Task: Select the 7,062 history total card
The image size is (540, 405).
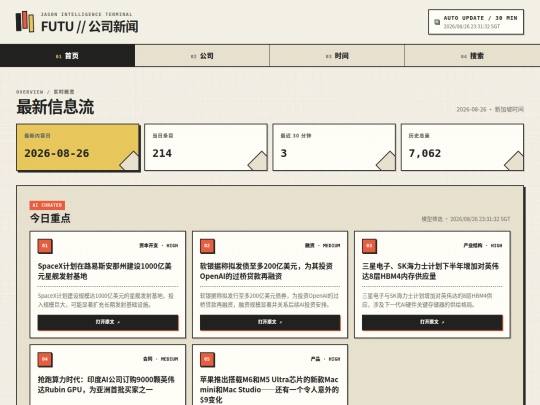Action: pyautogui.click(x=463, y=147)
